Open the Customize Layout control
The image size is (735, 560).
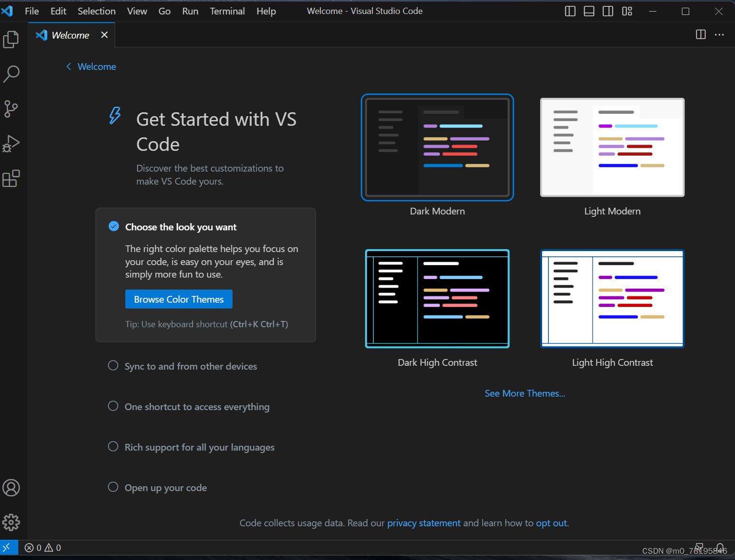click(x=626, y=11)
